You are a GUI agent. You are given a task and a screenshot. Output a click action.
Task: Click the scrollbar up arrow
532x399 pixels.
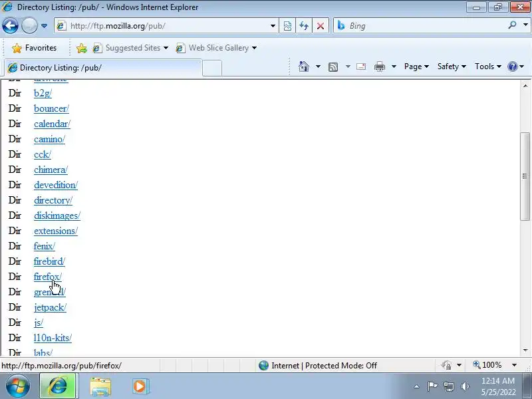pyautogui.click(x=525, y=86)
